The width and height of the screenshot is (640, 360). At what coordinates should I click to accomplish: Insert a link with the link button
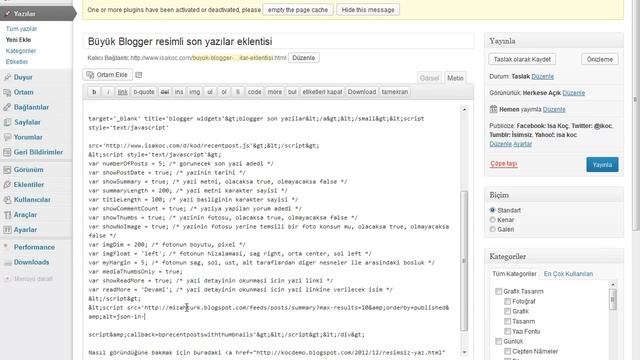(x=122, y=92)
